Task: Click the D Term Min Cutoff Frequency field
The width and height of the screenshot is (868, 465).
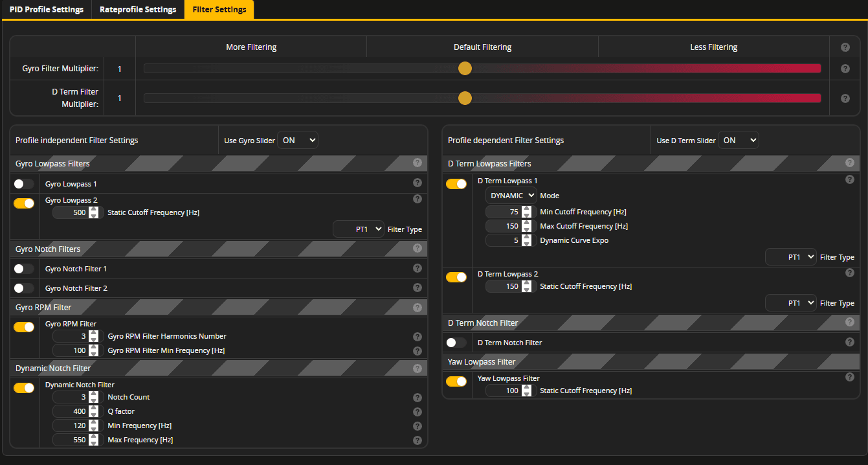Action: click(x=511, y=212)
